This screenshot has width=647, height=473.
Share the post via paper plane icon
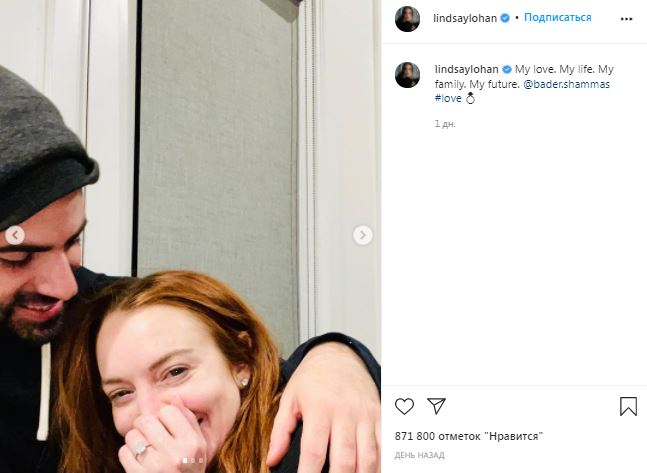[x=436, y=406]
